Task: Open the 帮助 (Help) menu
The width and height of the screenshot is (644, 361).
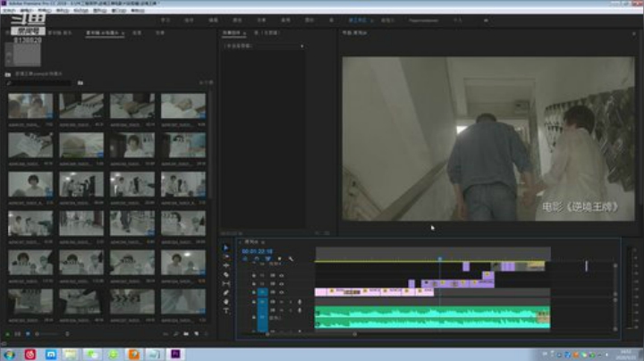Action: click(x=138, y=11)
